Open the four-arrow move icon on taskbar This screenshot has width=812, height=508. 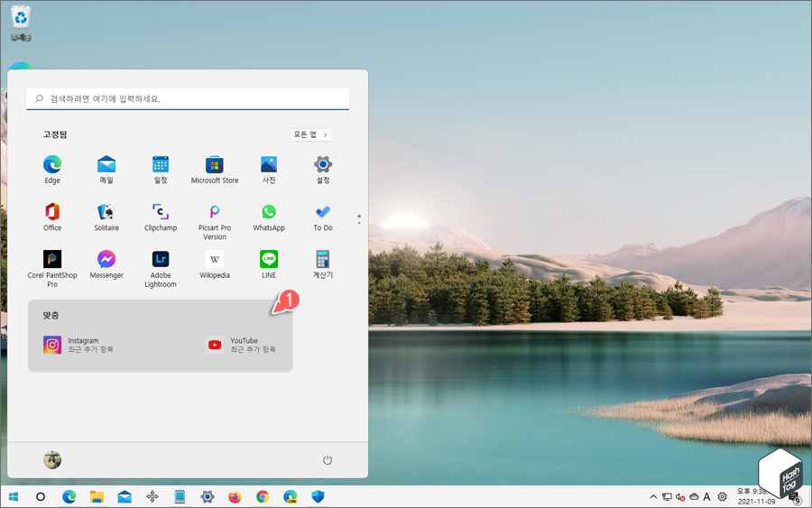tap(152, 497)
